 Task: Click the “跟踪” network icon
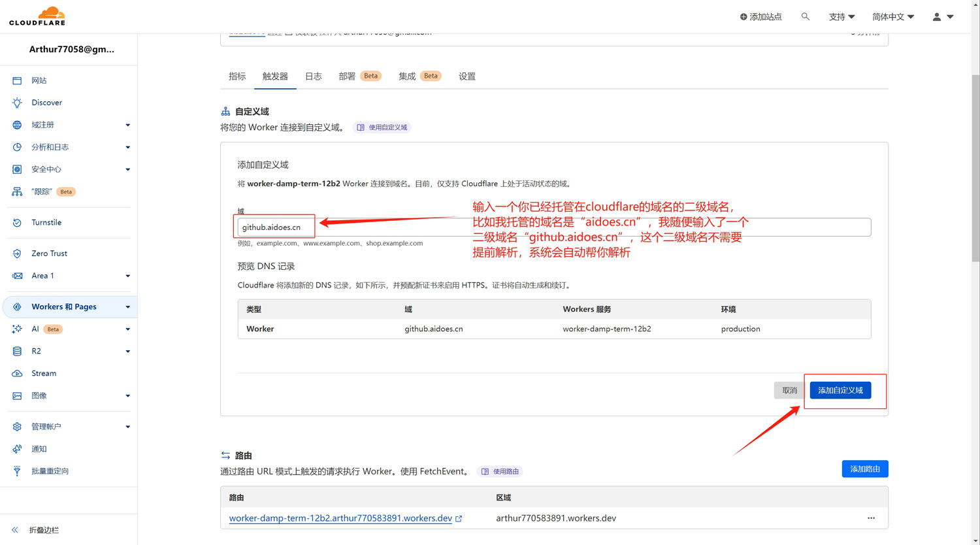[17, 191]
